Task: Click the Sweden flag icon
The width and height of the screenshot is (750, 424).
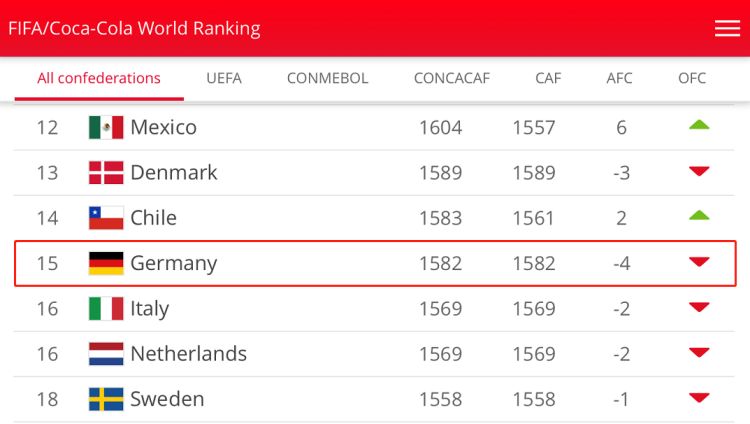Action: (106, 399)
